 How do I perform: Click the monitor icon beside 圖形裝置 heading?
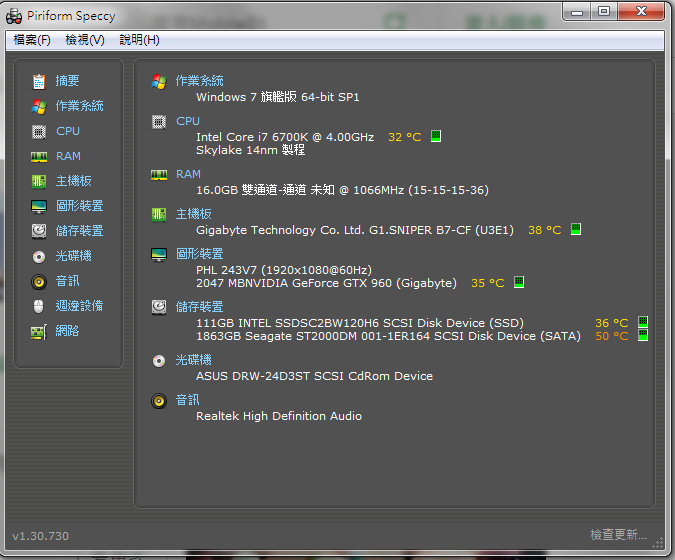pos(159,254)
